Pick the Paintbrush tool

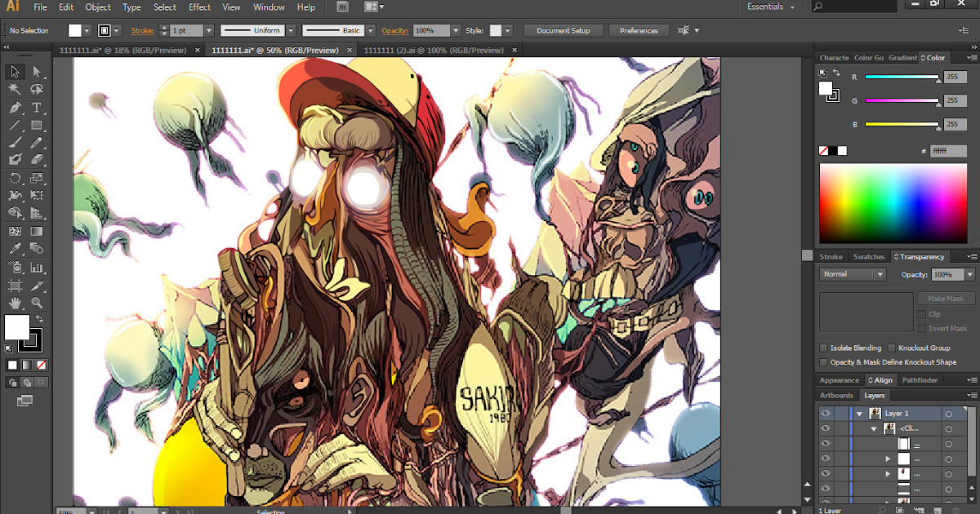(15, 143)
